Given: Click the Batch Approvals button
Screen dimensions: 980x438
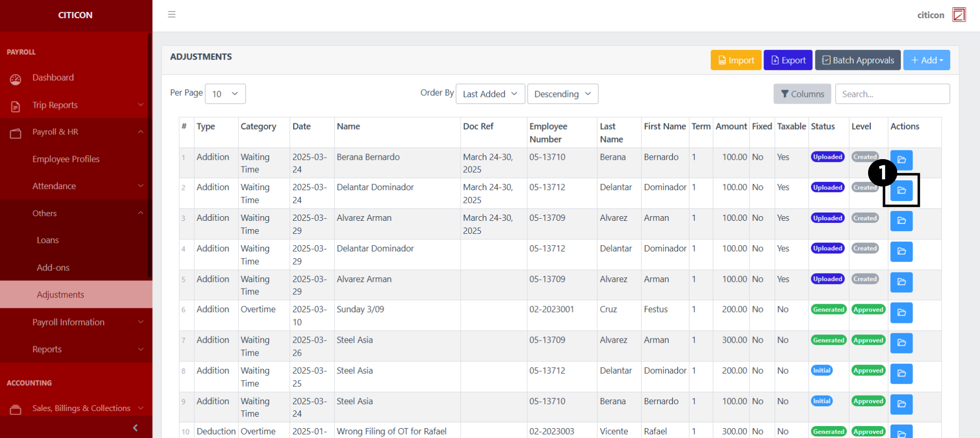Looking at the screenshot, I should coord(858,60).
